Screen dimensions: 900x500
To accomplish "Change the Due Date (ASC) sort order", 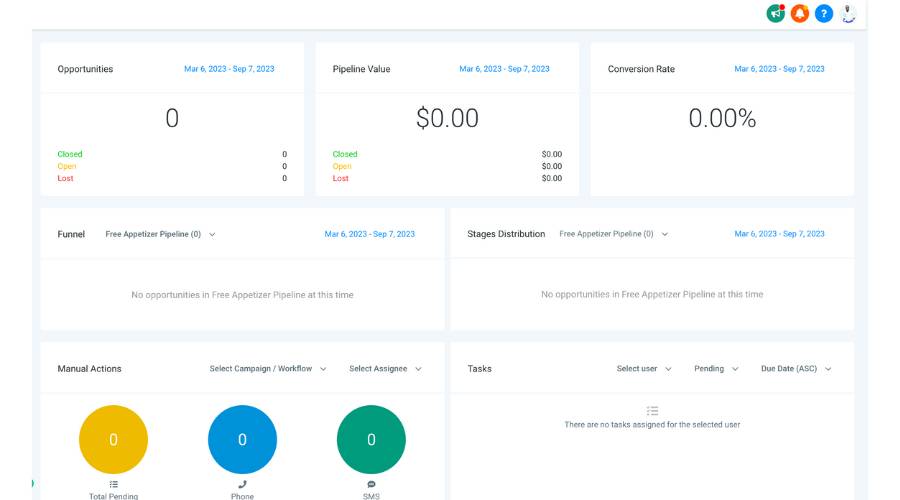I will pos(796,369).
